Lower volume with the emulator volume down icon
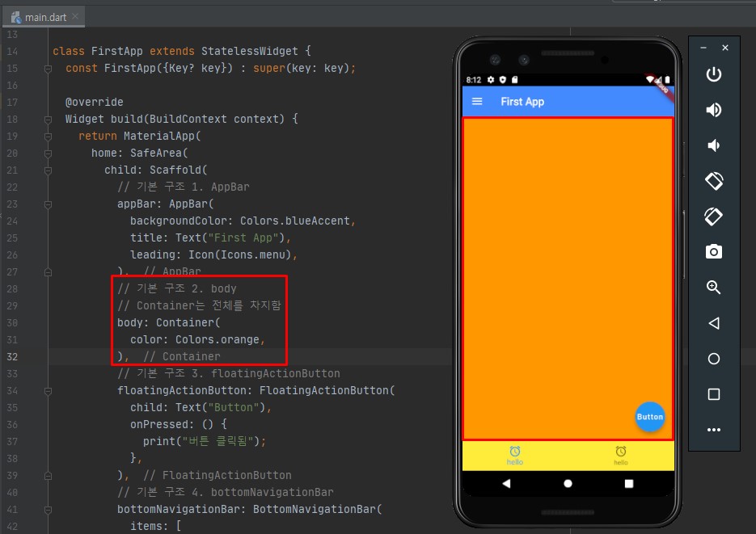The height and width of the screenshot is (534, 756). pos(713,145)
